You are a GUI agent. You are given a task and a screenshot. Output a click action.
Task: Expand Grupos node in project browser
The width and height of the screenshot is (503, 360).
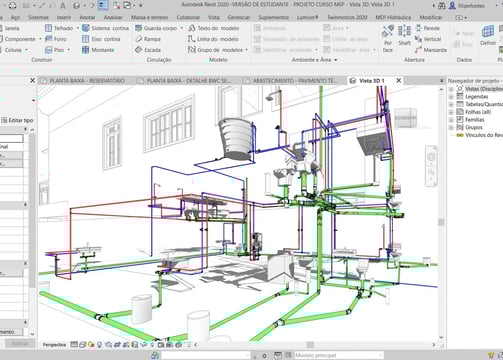pyautogui.click(x=451, y=127)
